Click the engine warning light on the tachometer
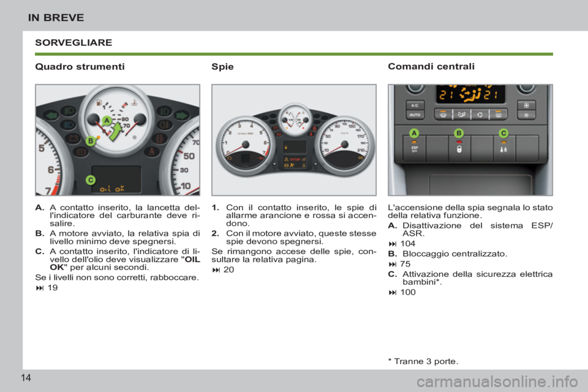 click(x=230, y=158)
